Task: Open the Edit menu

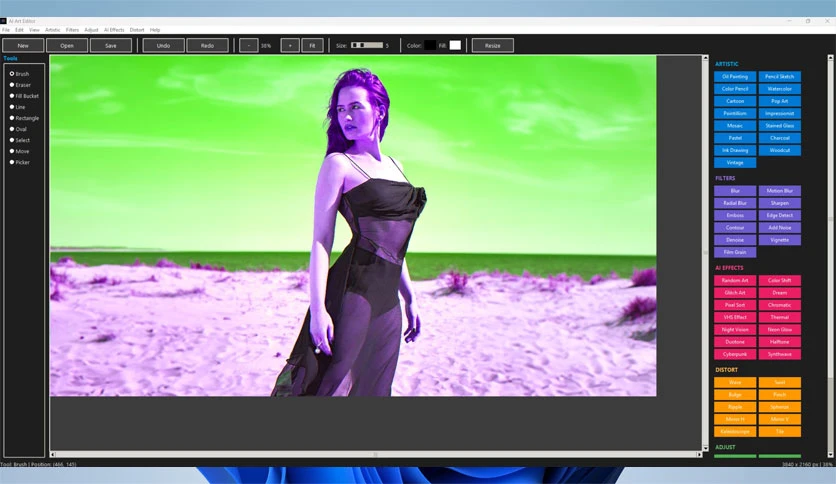Action: pyautogui.click(x=19, y=30)
